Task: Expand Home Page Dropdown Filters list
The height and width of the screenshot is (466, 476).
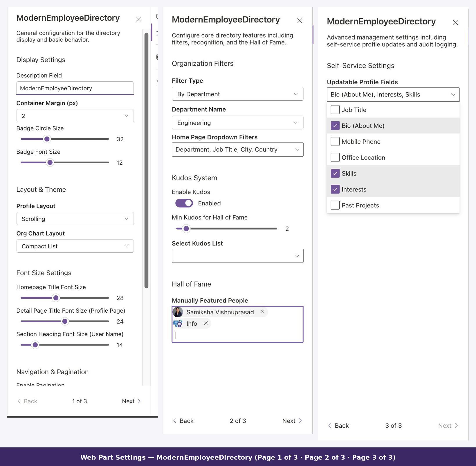Action: click(237, 150)
